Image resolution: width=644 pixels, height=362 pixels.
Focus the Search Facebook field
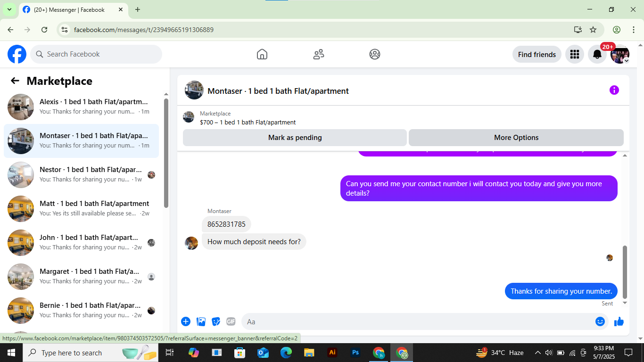96,54
